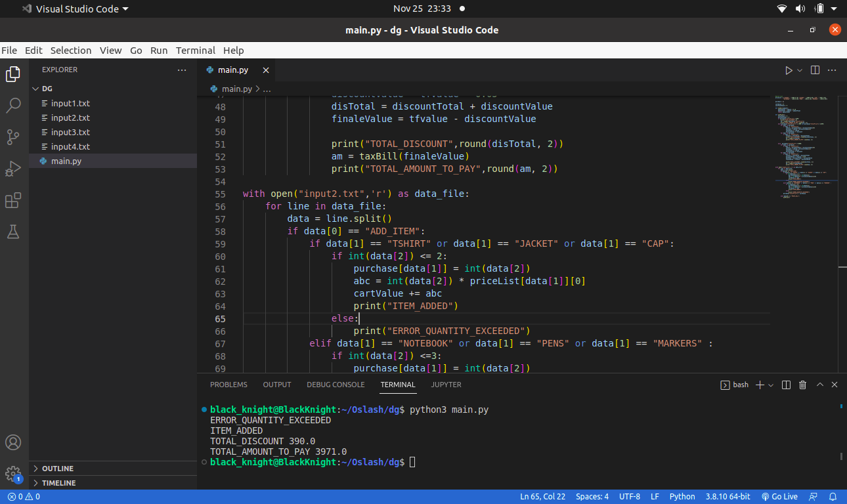Open the Source Control view

coord(13,137)
